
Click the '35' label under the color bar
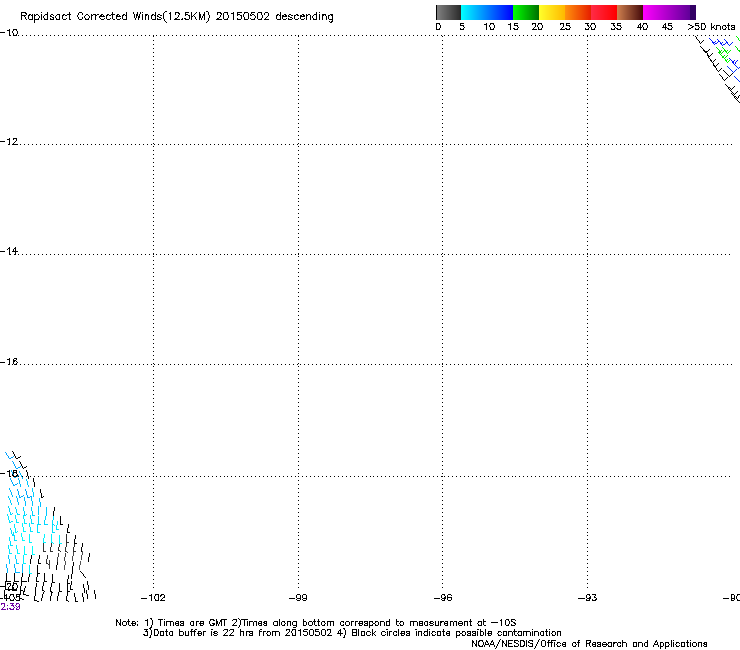pyautogui.click(x=616, y=27)
